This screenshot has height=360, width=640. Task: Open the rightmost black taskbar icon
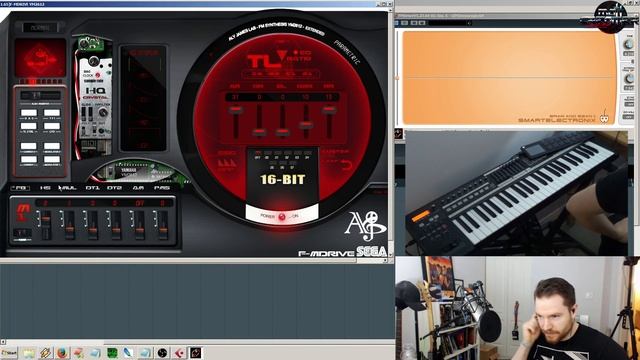196,353
